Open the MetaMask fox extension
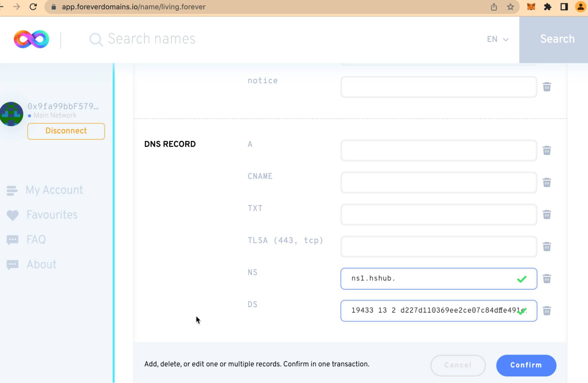 pos(531,7)
